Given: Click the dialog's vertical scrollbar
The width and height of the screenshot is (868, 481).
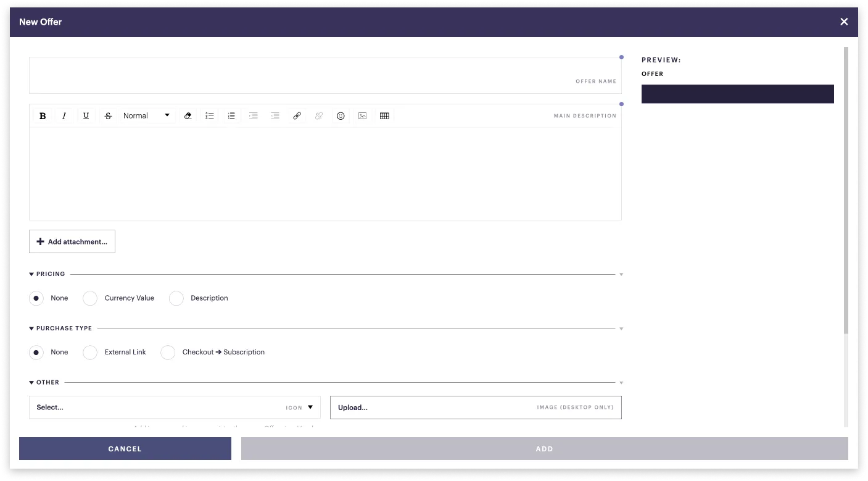Looking at the screenshot, I should tap(846, 190).
